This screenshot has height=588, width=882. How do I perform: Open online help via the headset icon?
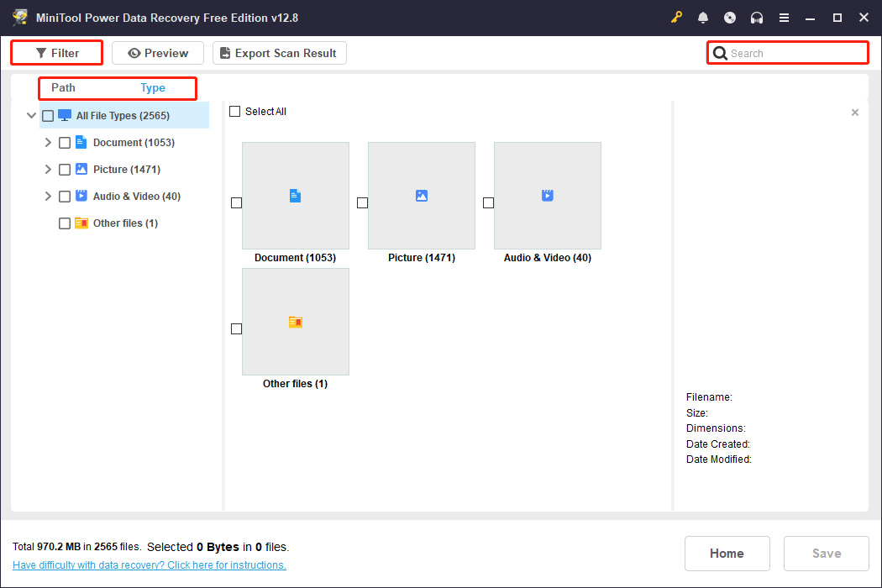coord(757,17)
